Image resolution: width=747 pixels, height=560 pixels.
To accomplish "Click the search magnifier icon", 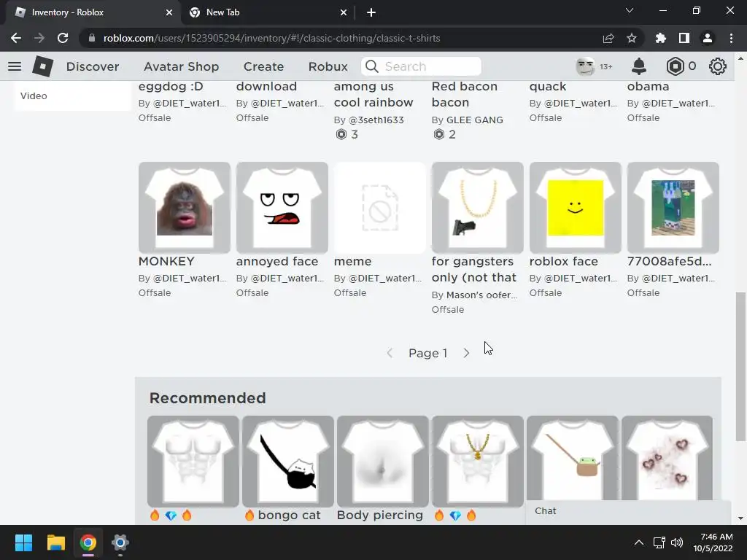I will coord(372,66).
